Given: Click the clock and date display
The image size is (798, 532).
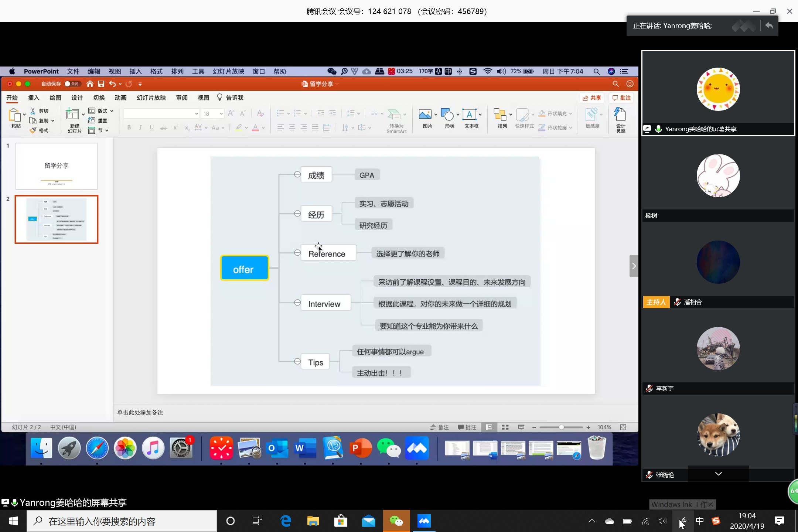Looking at the screenshot, I should click(747, 521).
